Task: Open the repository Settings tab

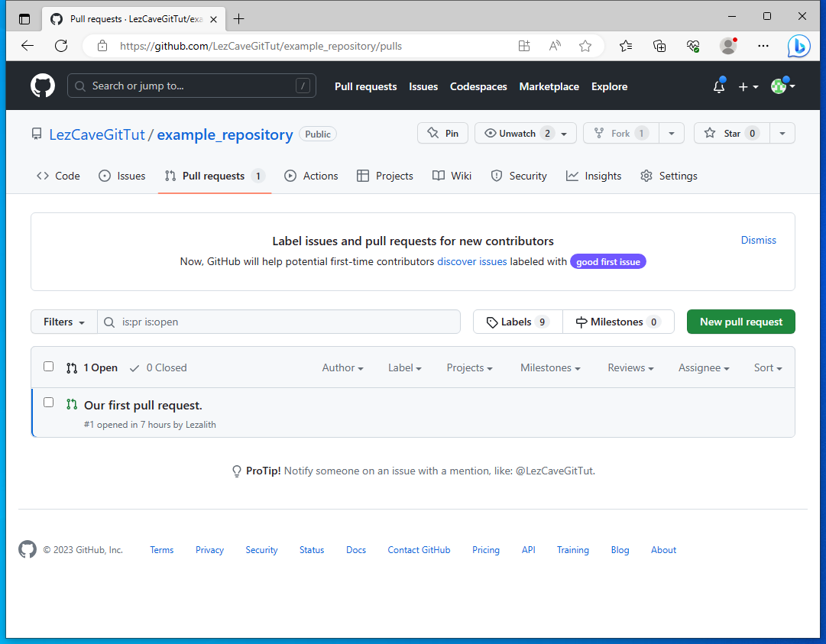Action: (x=669, y=176)
